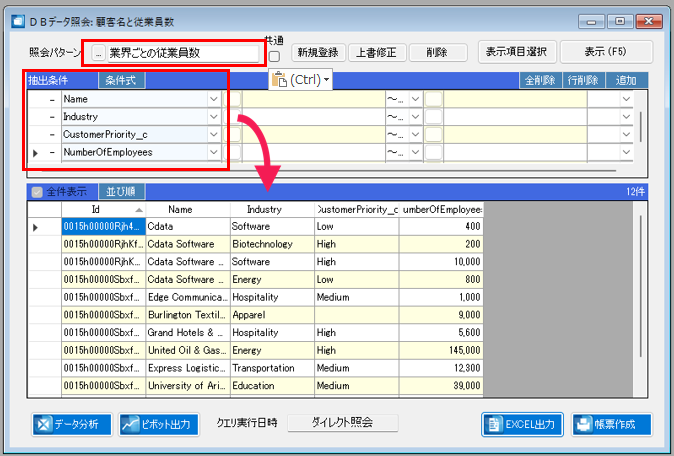Click the EXCEL出力 document icon button
The height and width of the screenshot is (456, 674).
522,425
